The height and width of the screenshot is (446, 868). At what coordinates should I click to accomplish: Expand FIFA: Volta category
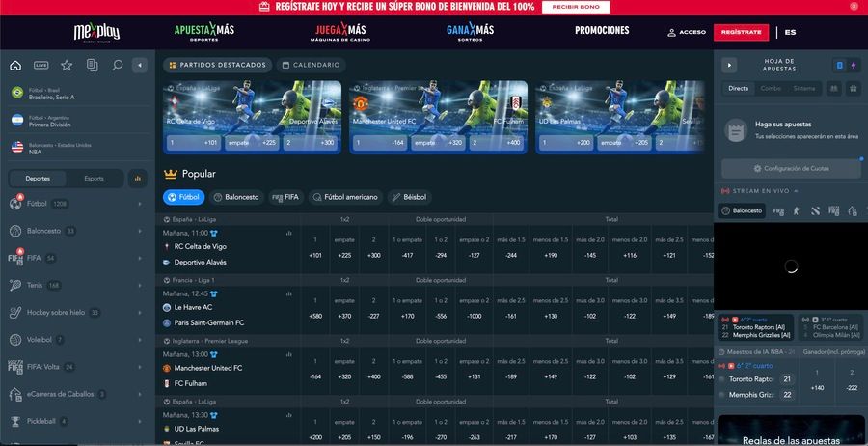[x=77, y=367]
